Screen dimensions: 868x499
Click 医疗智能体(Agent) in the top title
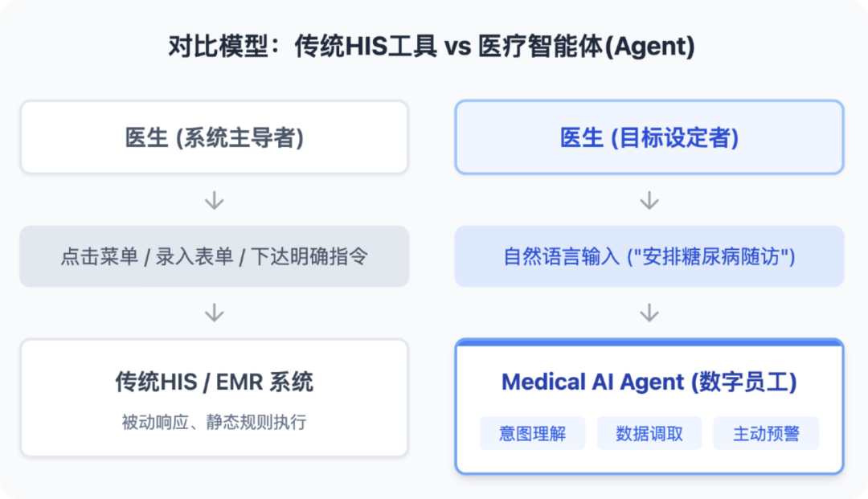point(585,47)
